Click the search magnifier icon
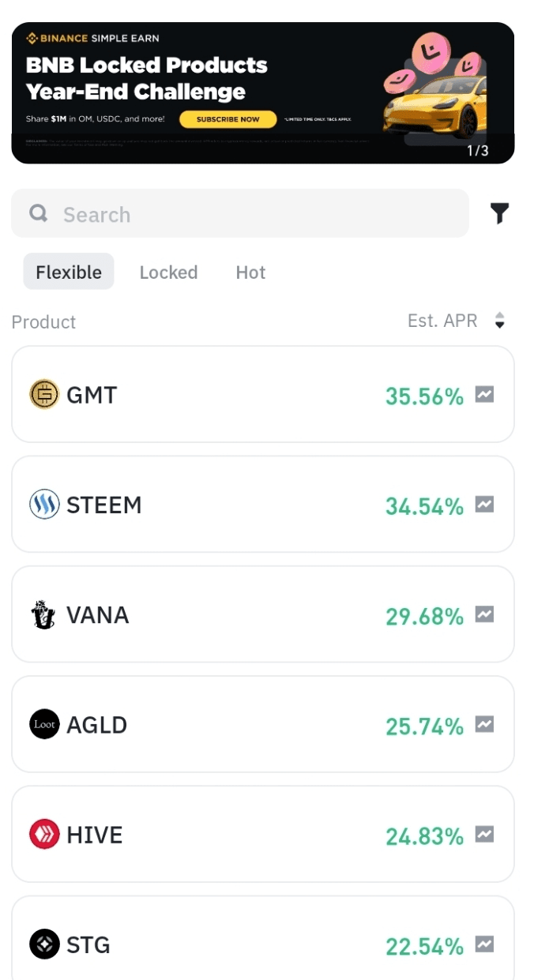Screen dimensions: 534x980 pos(38,213)
